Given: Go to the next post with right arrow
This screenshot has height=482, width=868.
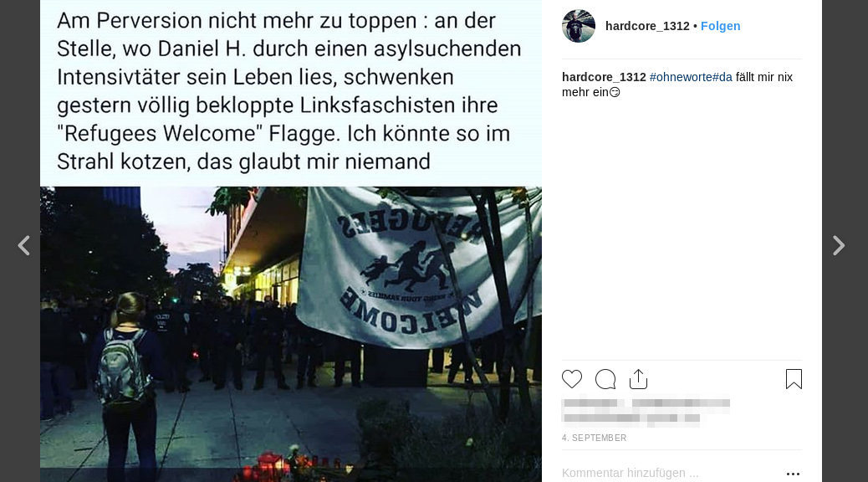Looking at the screenshot, I should (x=839, y=245).
